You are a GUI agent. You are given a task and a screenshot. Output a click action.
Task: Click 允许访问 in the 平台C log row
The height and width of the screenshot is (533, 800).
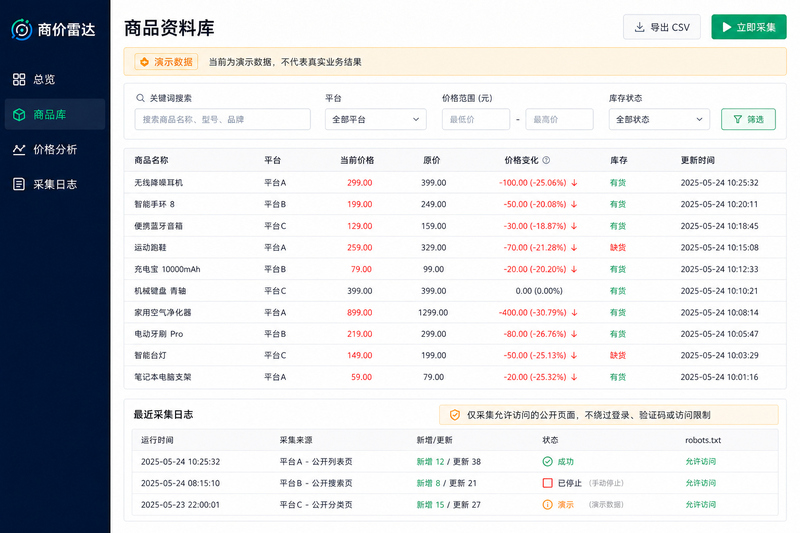701,504
